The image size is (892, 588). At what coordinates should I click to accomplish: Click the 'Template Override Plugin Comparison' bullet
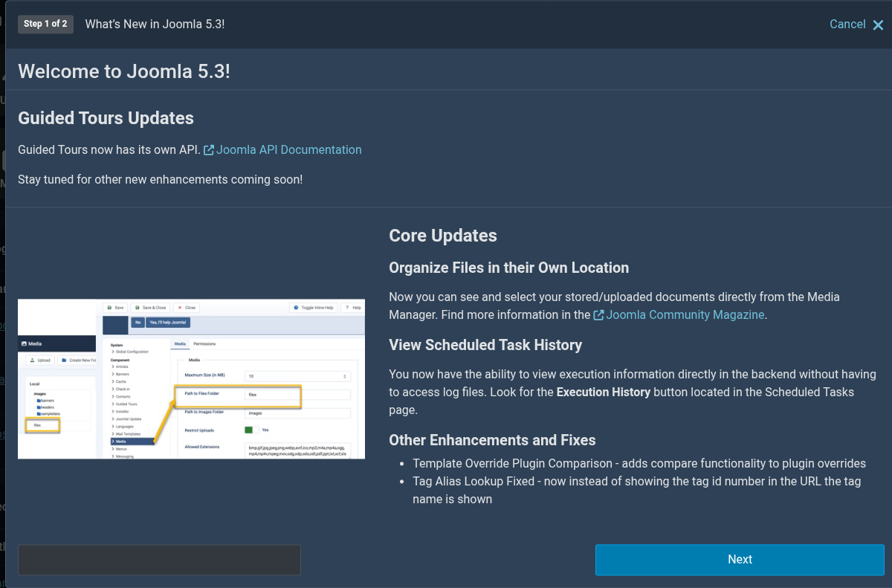pyautogui.click(x=639, y=463)
